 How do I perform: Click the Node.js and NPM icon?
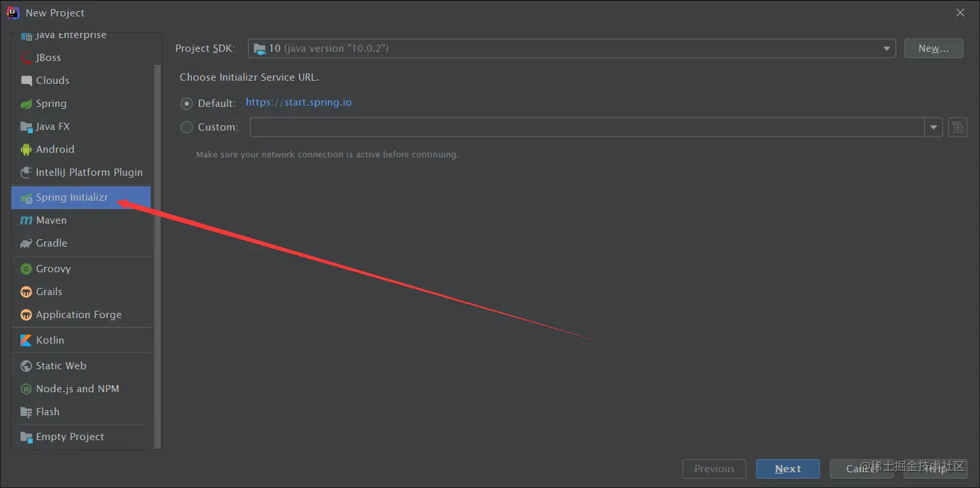[x=26, y=389]
